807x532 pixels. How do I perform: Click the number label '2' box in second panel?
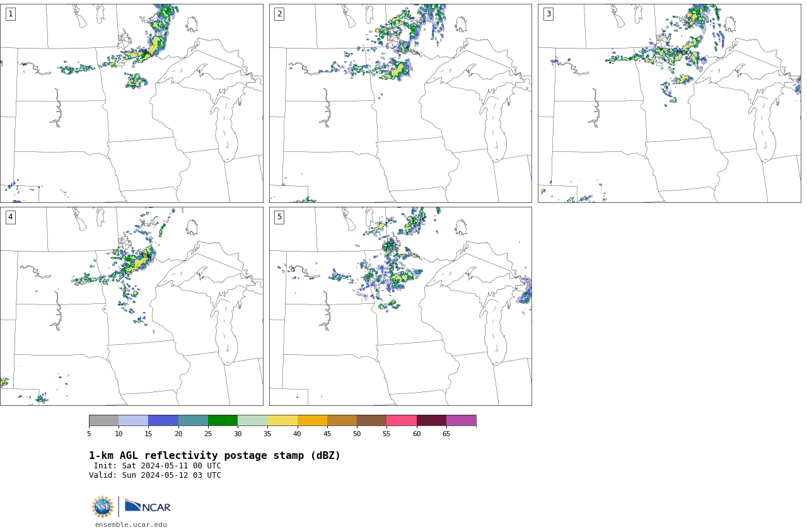click(x=279, y=14)
